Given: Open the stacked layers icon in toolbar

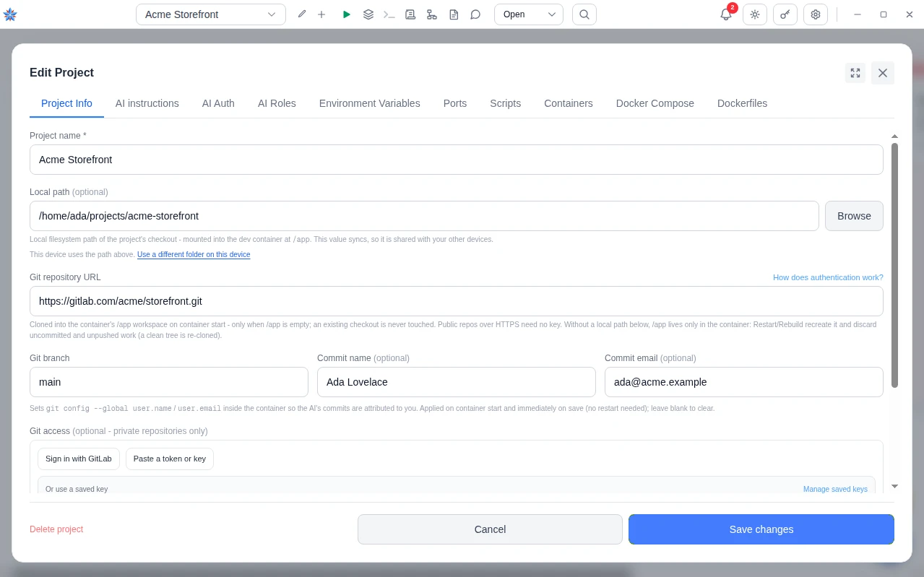Looking at the screenshot, I should [368, 14].
